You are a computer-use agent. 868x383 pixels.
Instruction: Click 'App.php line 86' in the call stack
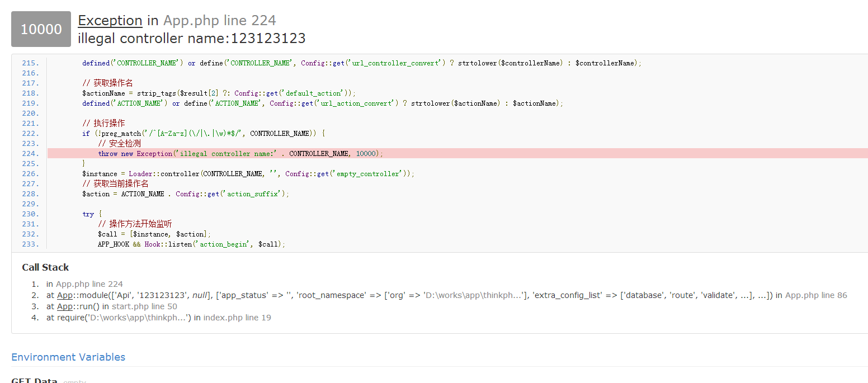point(816,295)
